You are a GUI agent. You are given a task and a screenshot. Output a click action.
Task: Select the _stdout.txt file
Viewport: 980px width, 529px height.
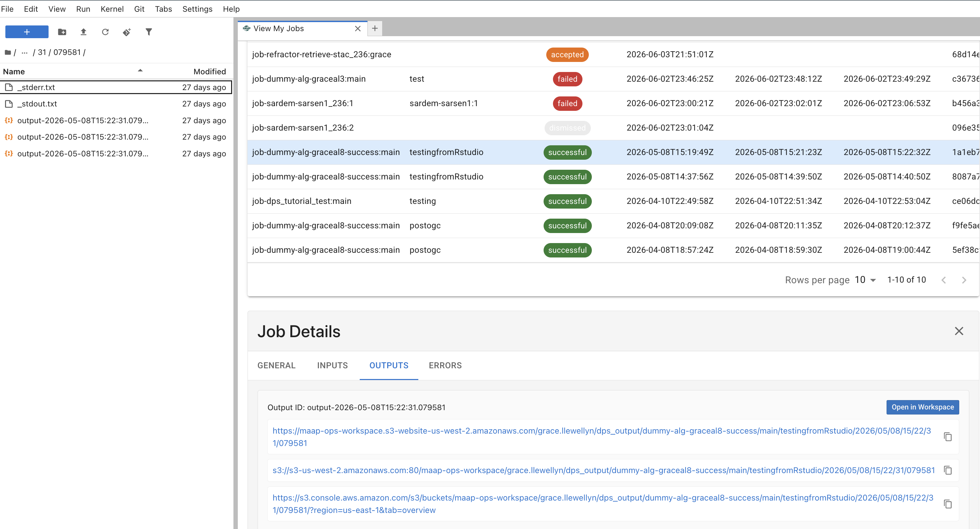[116, 103]
